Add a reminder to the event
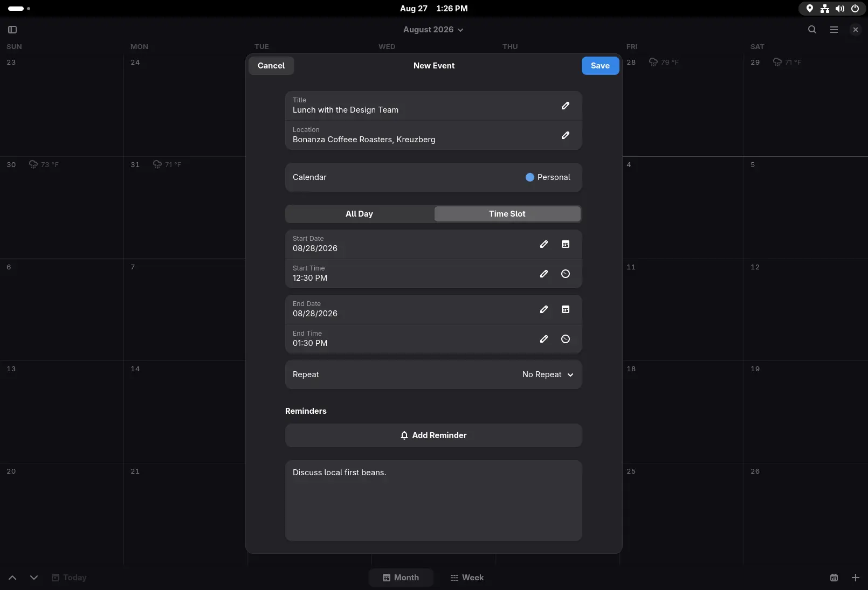This screenshot has width=868, height=590. (433, 435)
